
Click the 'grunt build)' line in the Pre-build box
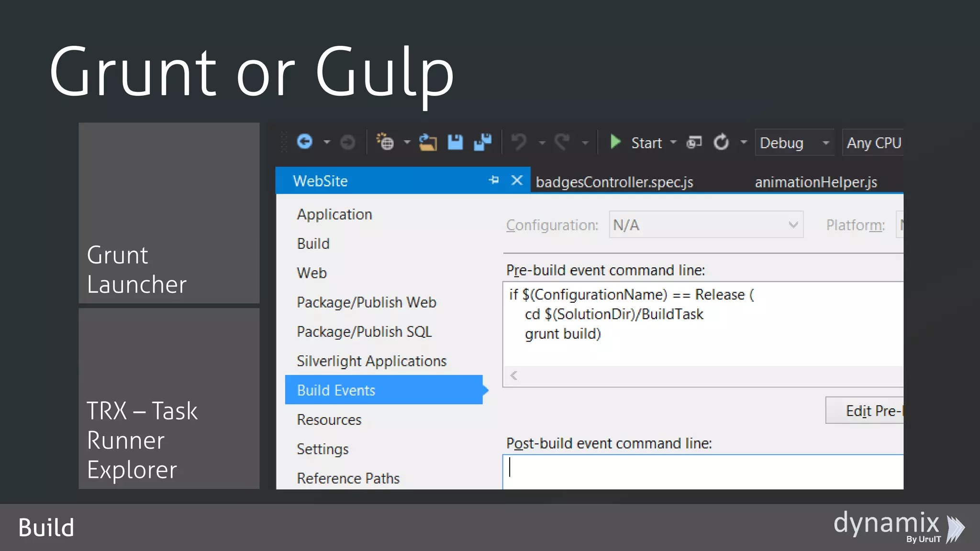tap(563, 334)
